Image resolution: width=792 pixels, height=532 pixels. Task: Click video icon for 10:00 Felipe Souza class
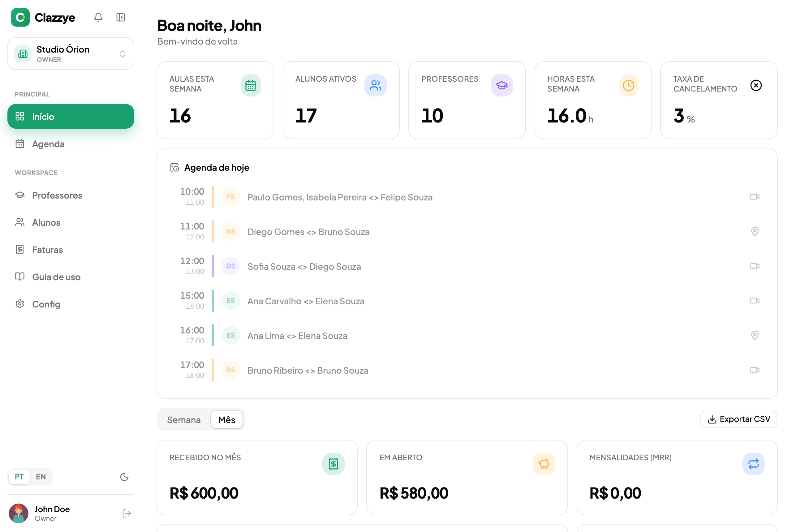point(754,197)
